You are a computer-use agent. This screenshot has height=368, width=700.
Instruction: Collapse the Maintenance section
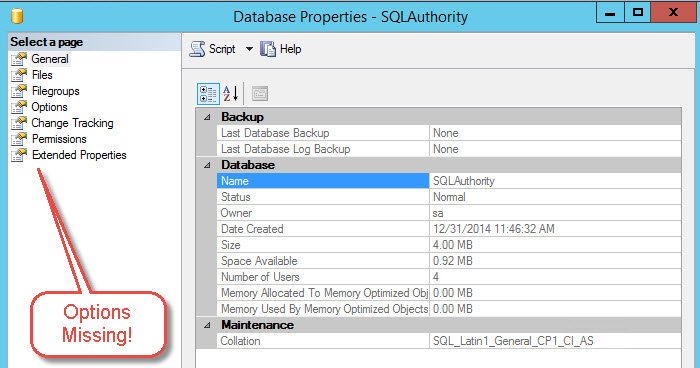[x=207, y=325]
